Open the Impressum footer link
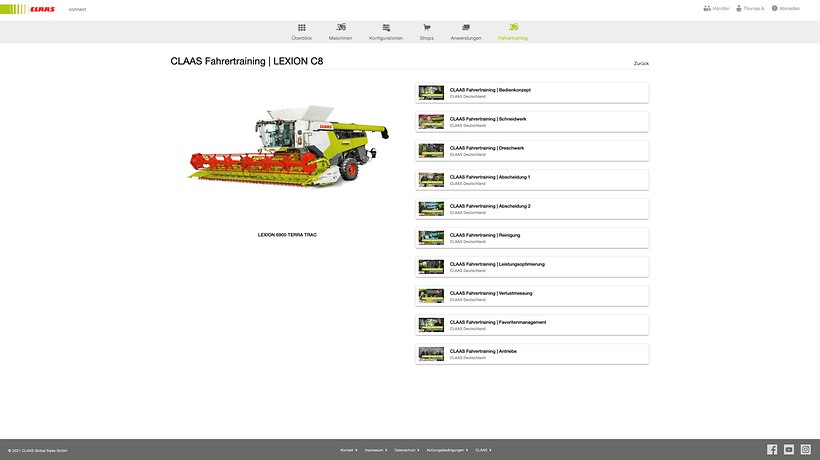The width and height of the screenshot is (820, 460). coord(376,450)
